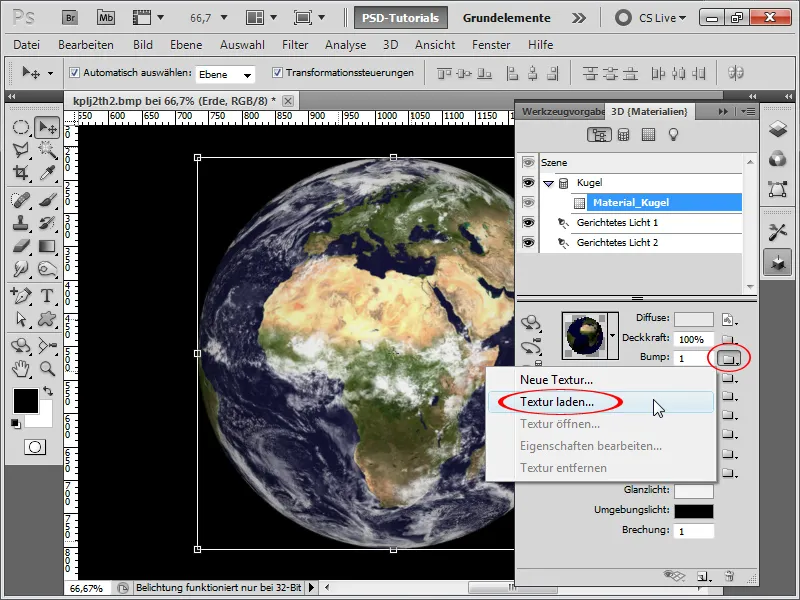Screen dimensions: 800x600
Task: Hide the Kugel mesh visibility
Action: pos(528,183)
